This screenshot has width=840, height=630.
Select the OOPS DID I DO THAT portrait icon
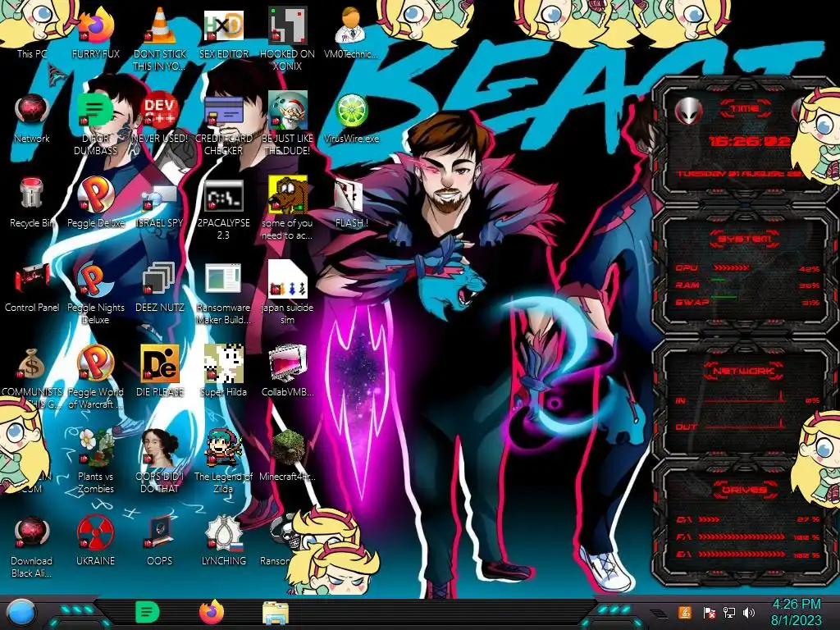pyautogui.click(x=160, y=461)
